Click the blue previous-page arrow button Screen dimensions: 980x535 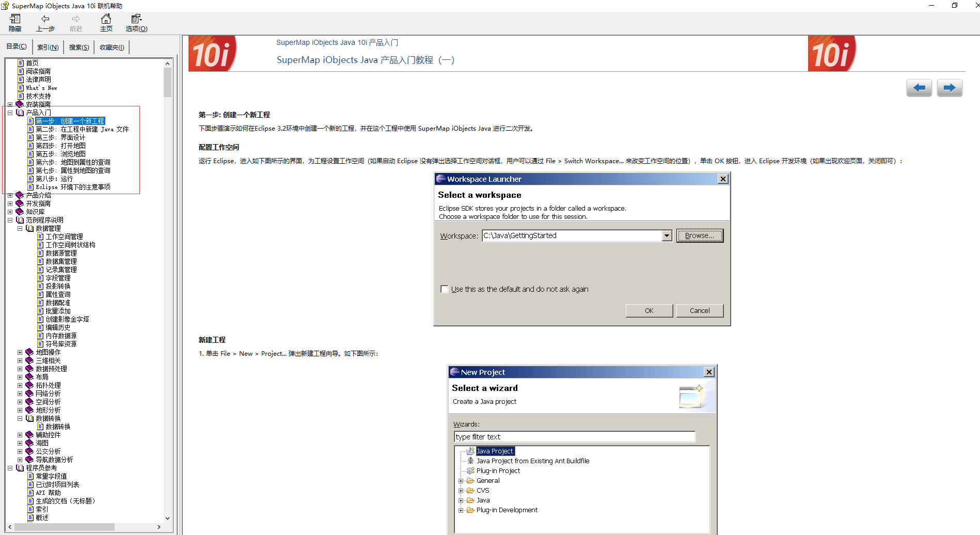click(x=919, y=88)
